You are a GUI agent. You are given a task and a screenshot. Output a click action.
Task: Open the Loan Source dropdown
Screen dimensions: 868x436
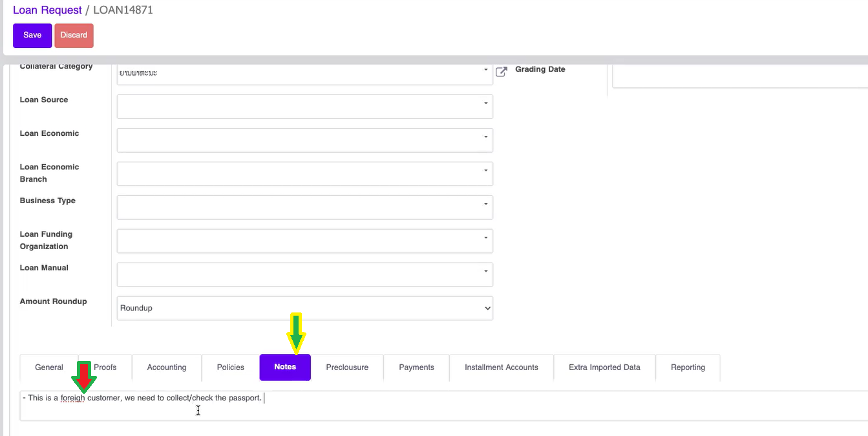coord(304,106)
